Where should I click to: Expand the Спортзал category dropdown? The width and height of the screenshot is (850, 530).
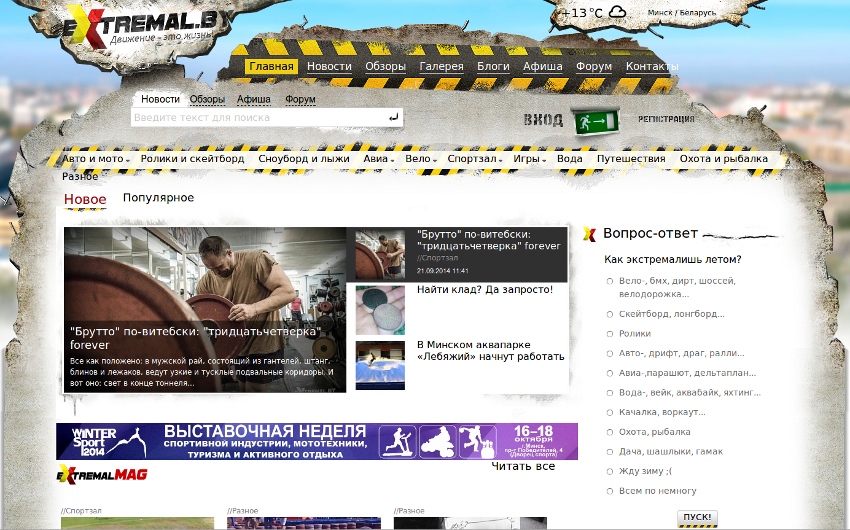[476, 159]
